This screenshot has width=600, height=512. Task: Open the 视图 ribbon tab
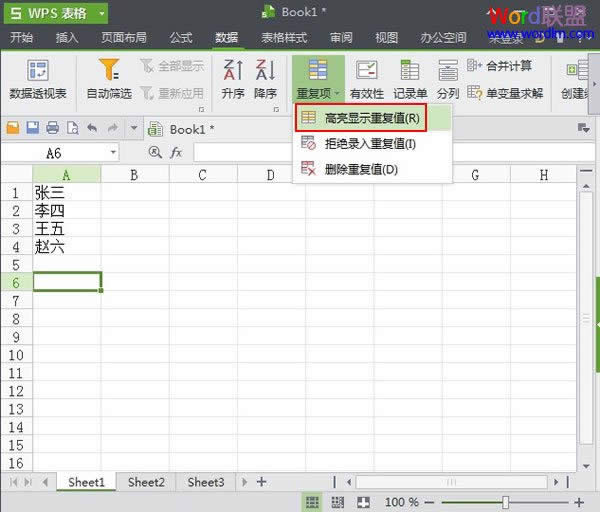tap(386, 38)
